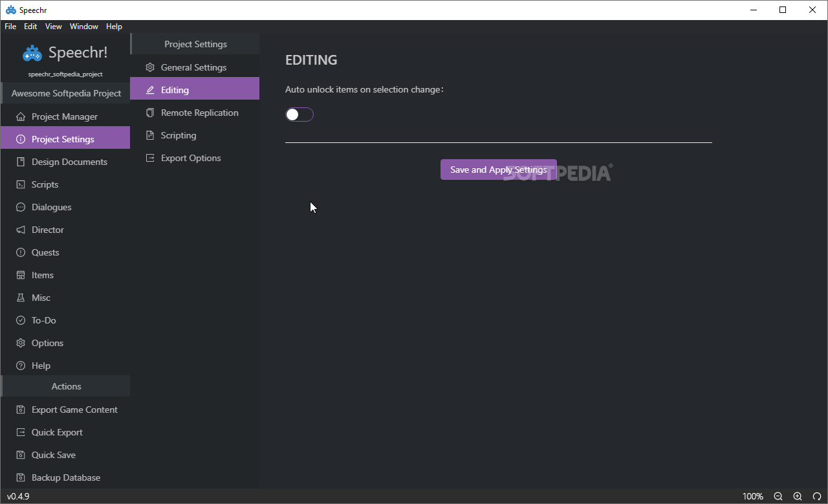Screen dimensions: 828x504
Task: Click the General Settings gear icon
Action: (150, 67)
